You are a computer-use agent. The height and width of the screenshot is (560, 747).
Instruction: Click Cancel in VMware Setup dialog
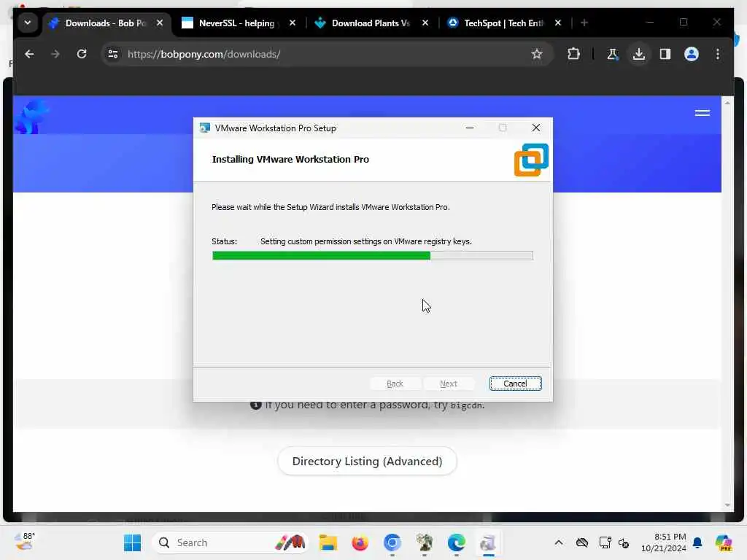tap(515, 384)
